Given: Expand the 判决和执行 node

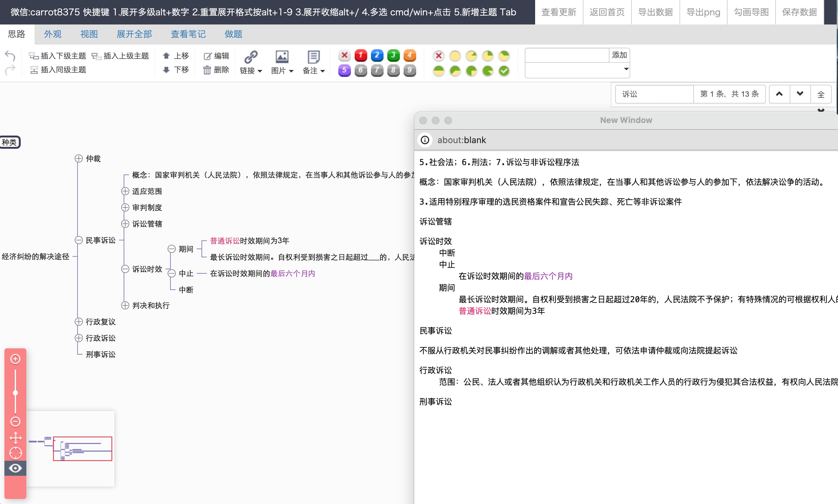Looking at the screenshot, I should click(x=125, y=305).
